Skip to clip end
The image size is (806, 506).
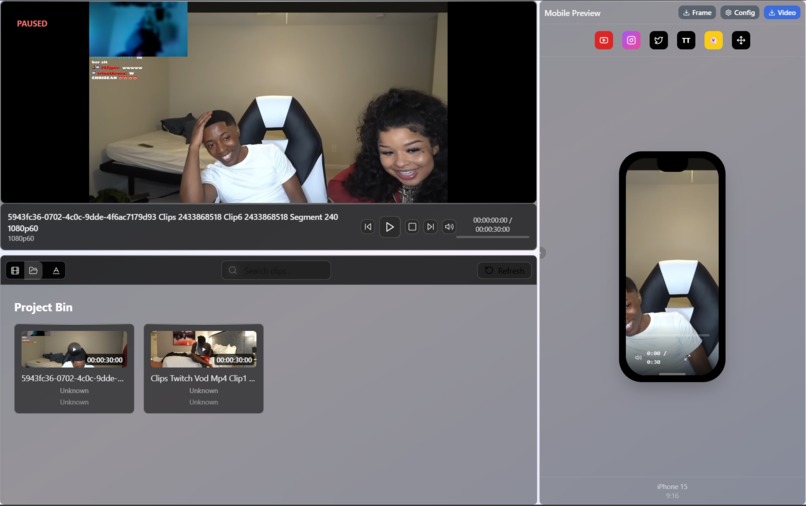click(x=430, y=227)
